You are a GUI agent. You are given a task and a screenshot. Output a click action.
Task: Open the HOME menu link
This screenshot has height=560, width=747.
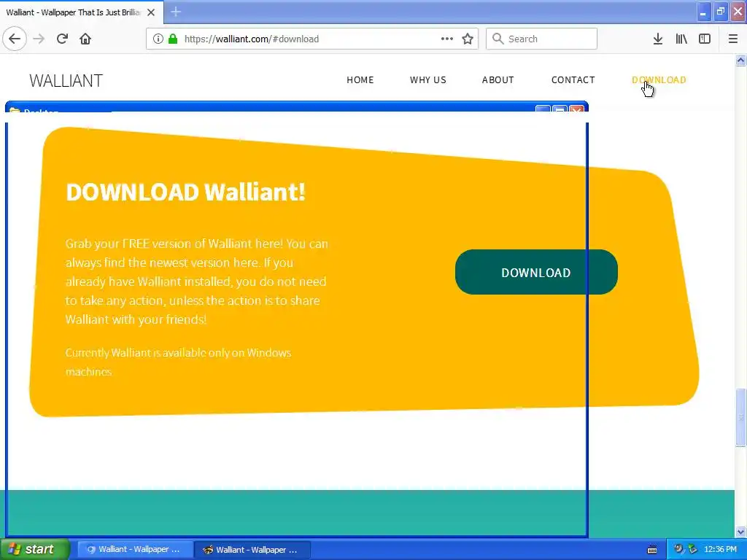coord(360,80)
